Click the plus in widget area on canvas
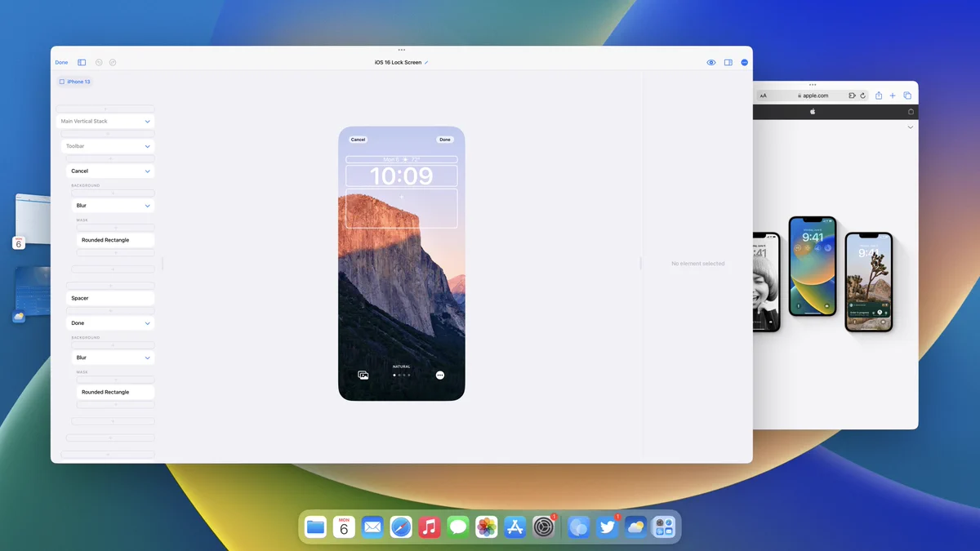980x551 pixels. (401, 197)
